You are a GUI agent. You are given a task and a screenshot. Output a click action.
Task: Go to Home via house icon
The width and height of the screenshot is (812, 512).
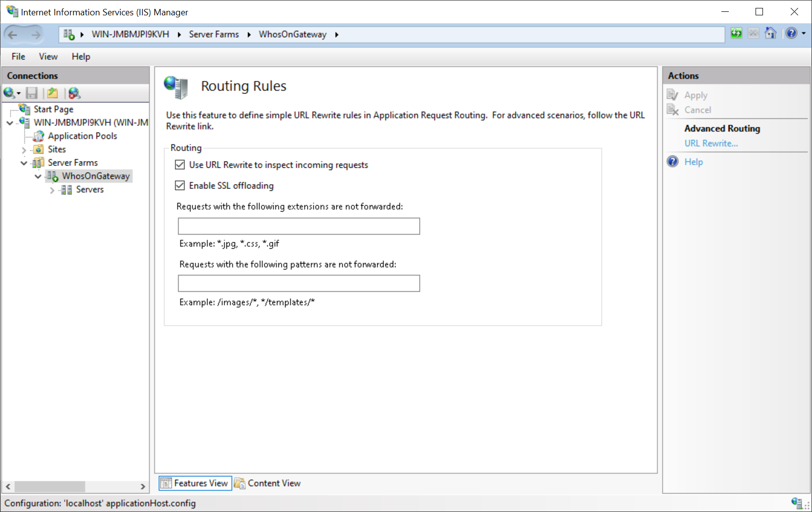[x=770, y=33]
